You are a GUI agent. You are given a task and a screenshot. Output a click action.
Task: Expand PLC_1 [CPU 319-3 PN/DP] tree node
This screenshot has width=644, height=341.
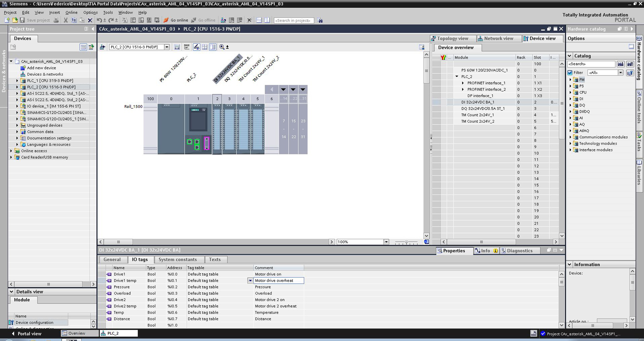tap(17, 81)
